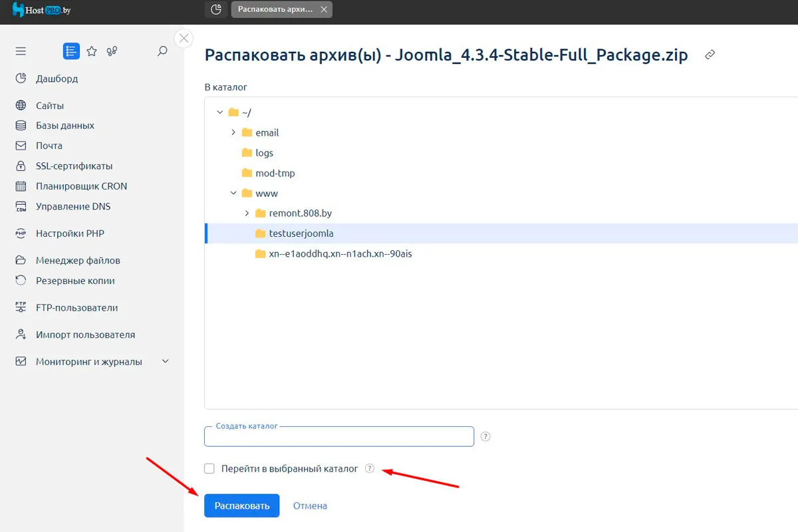Open the footprints history icon

click(112, 51)
